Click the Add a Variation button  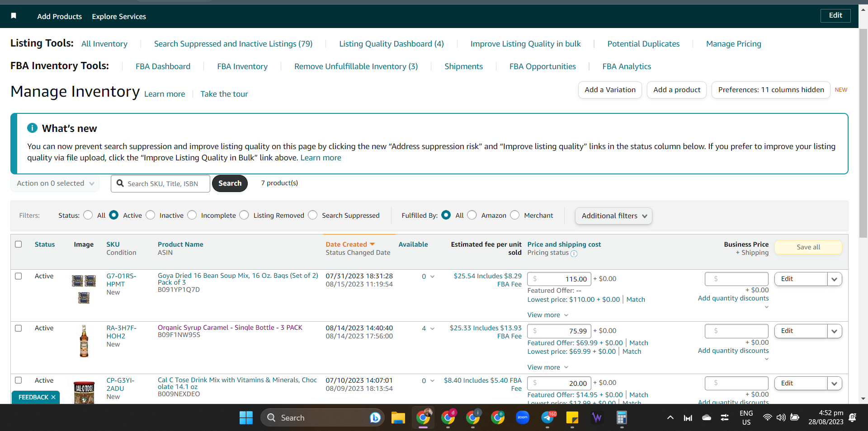tap(610, 90)
